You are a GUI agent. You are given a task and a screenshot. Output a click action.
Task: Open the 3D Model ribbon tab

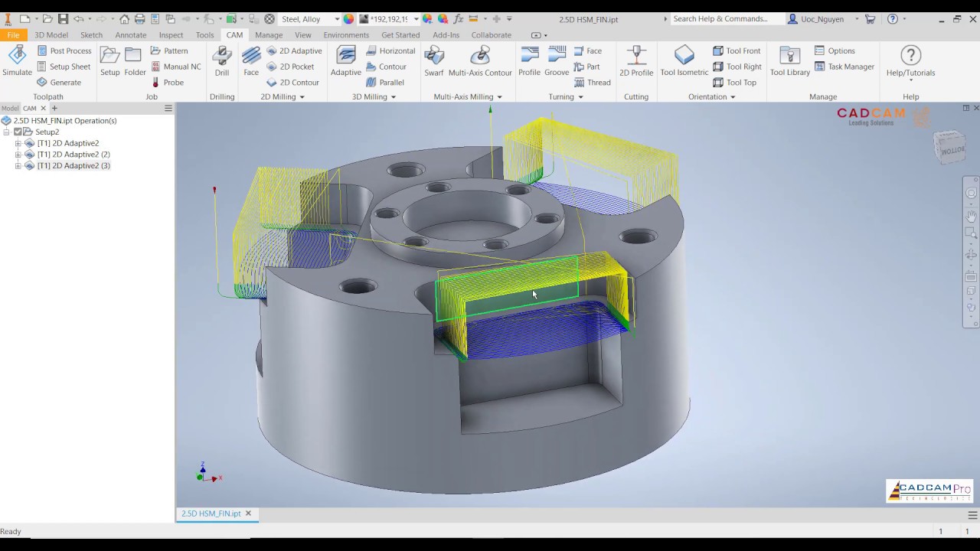click(x=51, y=34)
